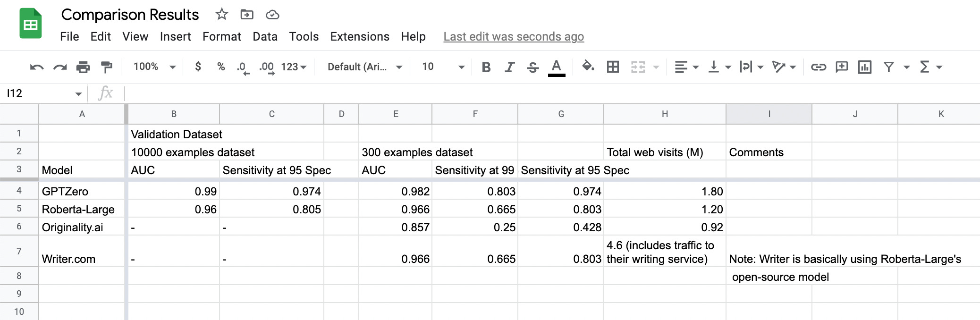Open the font family dropdown
This screenshot has height=320, width=980.
pos(364,67)
